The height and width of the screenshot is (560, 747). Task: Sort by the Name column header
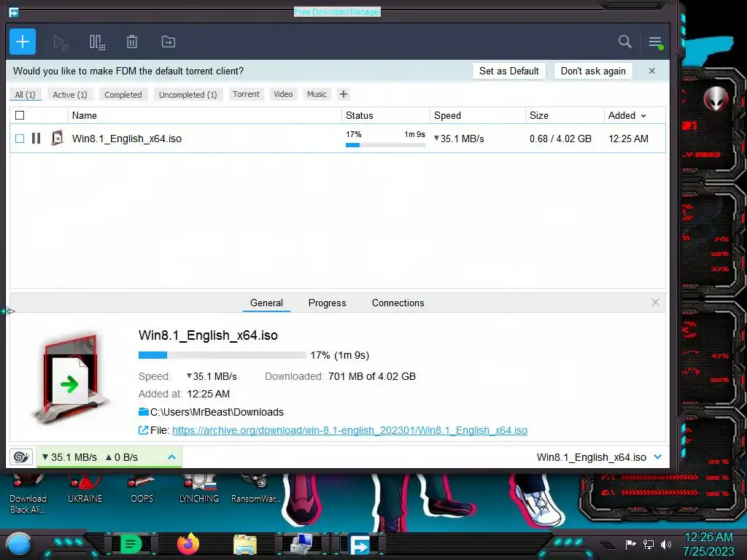point(205,116)
